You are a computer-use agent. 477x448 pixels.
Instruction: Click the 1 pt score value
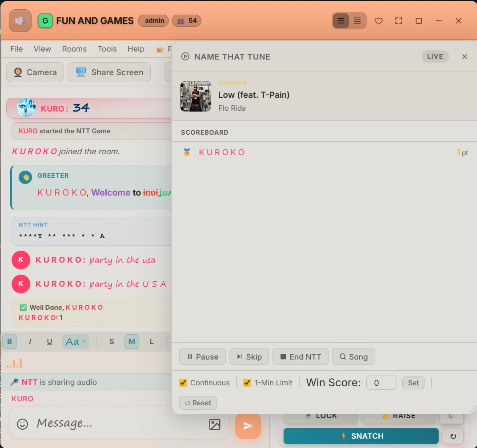pyautogui.click(x=462, y=152)
